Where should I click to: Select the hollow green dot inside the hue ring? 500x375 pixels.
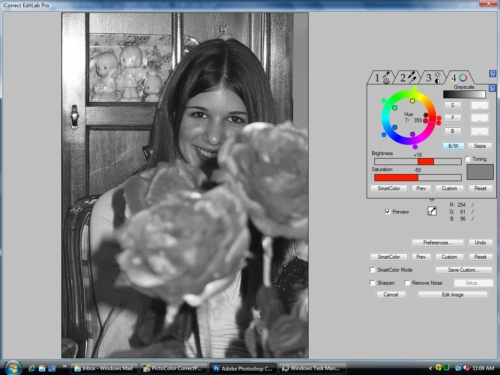(x=395, y=108)
